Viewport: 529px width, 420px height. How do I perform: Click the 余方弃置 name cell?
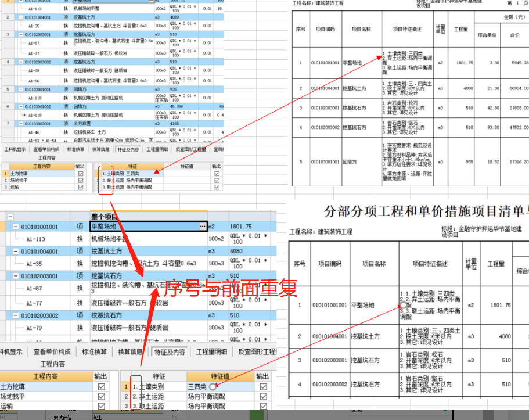point(113,124)
